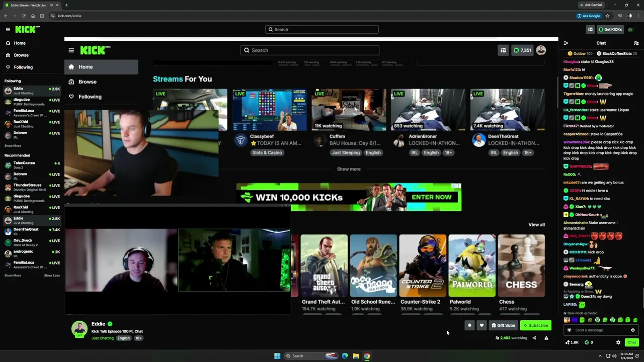Expand Show More under Following list
644x362 pixels.
point(13,146)
